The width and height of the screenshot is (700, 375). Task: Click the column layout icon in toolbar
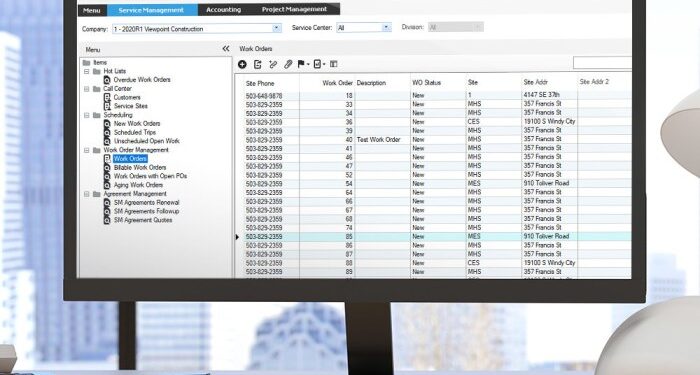click(x=333, y=64)
